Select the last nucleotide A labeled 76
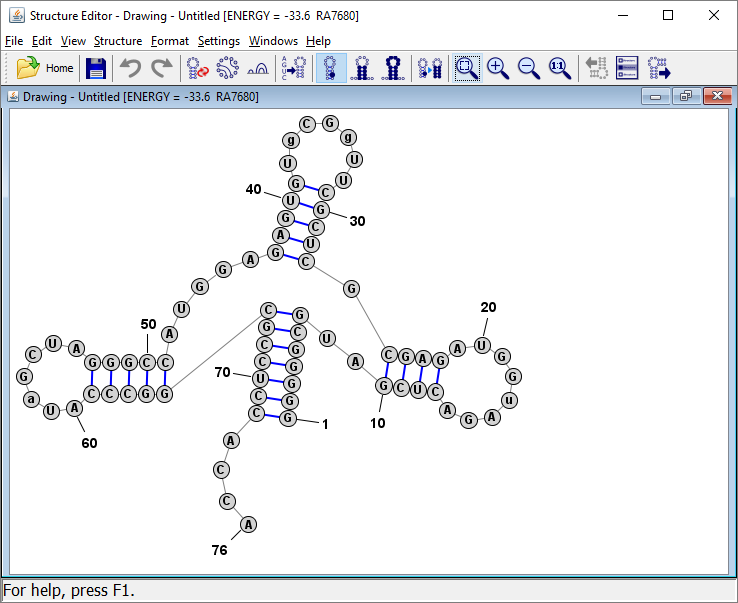Screen dimensions: 738x603 click(x=248, y=524)
